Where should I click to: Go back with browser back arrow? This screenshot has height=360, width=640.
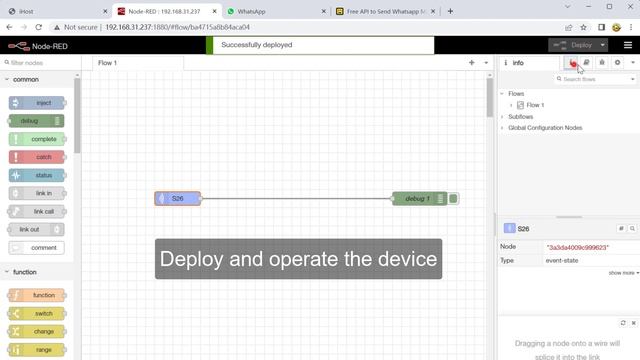pos(9,27)
